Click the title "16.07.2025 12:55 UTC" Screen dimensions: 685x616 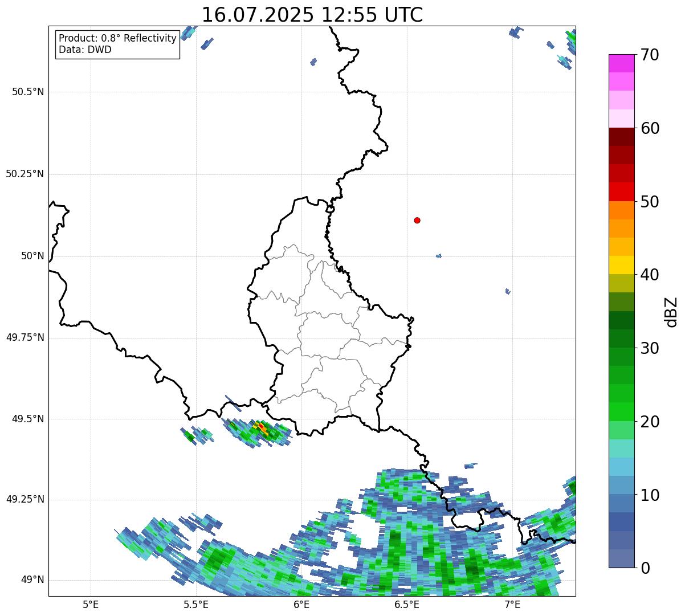coord(312,15)
